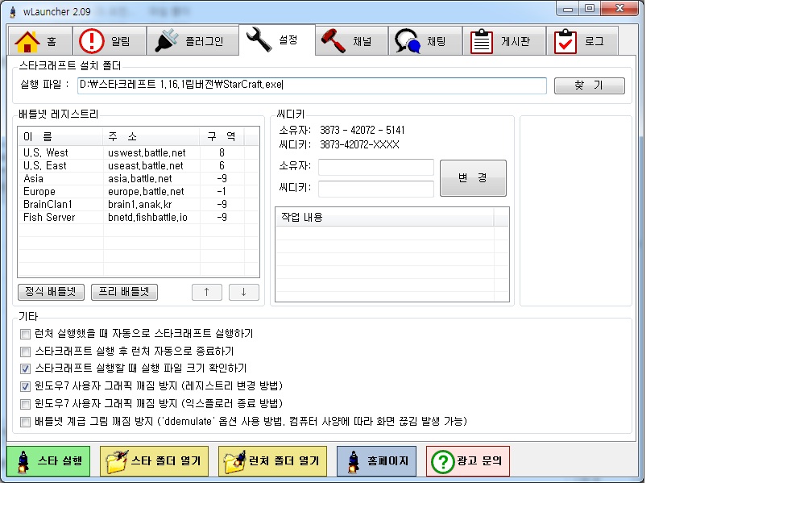Click the 프리 배틀넷 button

124,292
